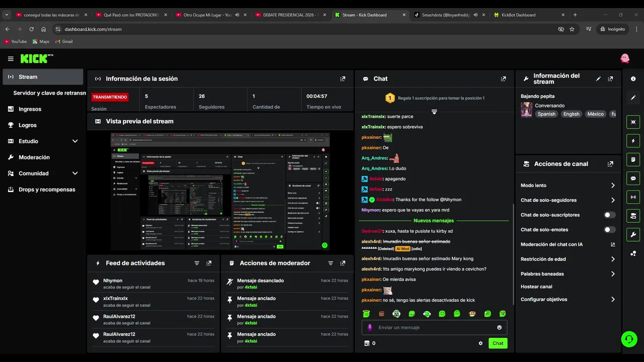
Task: Open the hamburger menu beside Kick logo
Action: pos(11,59)
